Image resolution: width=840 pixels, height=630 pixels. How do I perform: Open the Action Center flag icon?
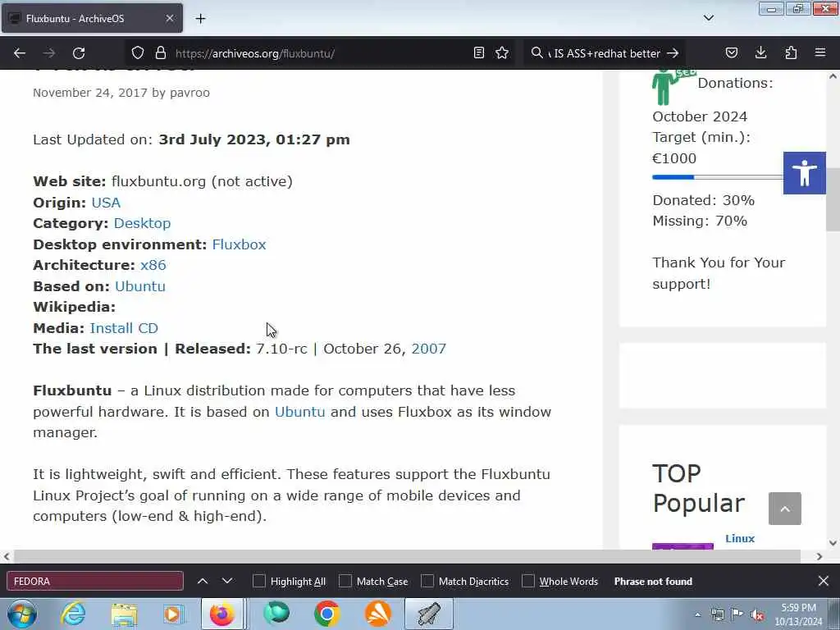(x=737, y=614)
